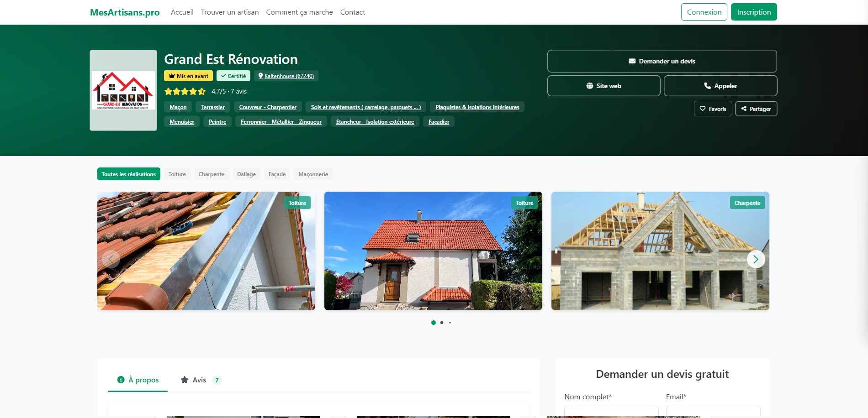
Task: Filter realisations by Façade
Action: (277, 174)
